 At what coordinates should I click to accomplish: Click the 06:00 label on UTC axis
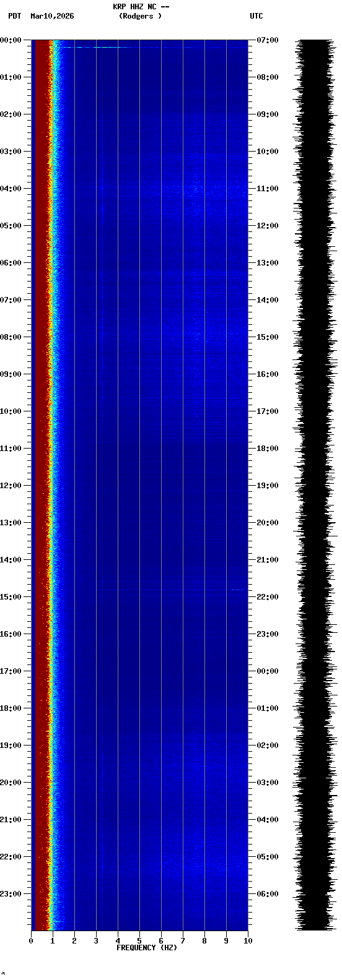(x=268, y=894)
